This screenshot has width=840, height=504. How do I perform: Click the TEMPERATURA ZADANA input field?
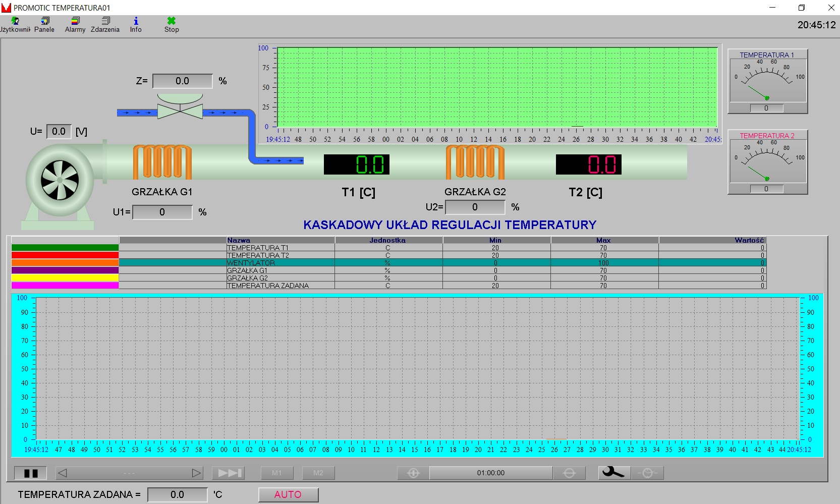[177, 495]
